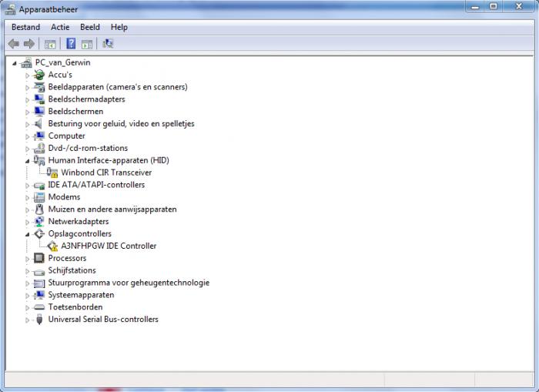Image resolution: width=539 pixels, height=392 pixels.
Task: Open the Beeld menu
Action: [x=90, y=27]
